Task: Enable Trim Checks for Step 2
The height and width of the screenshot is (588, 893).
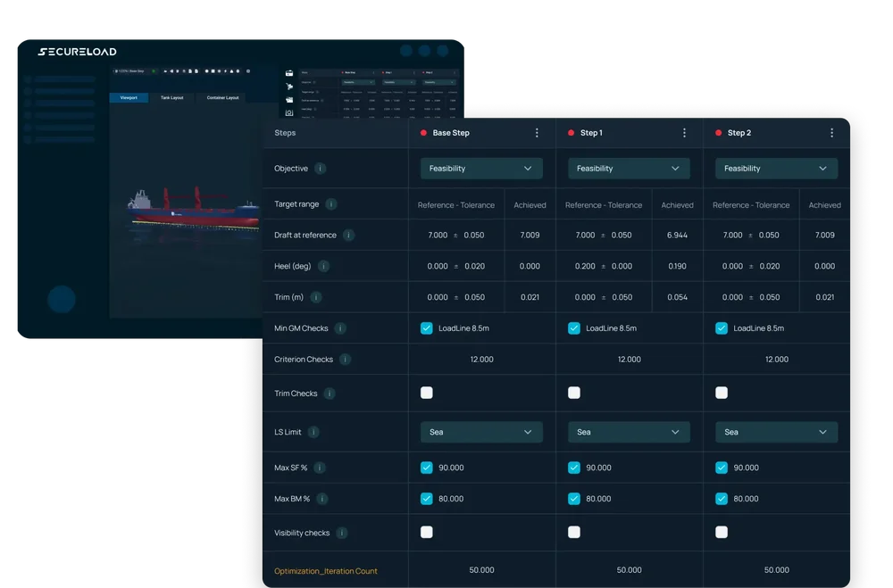Action: tap(722, 393)
